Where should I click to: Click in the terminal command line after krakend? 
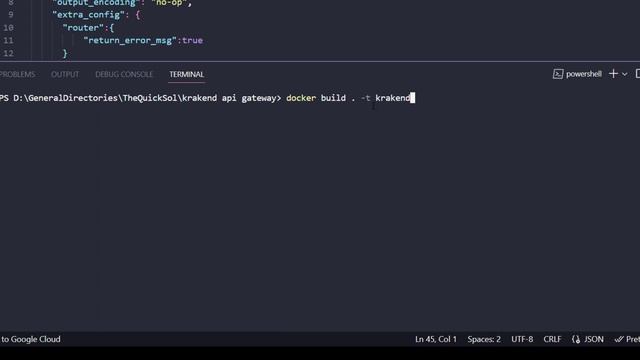413,98
